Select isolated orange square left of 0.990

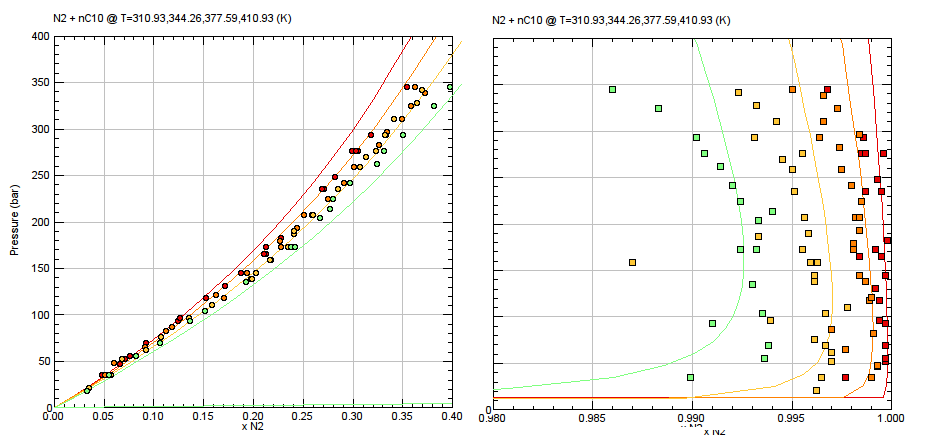click(632, 262)
